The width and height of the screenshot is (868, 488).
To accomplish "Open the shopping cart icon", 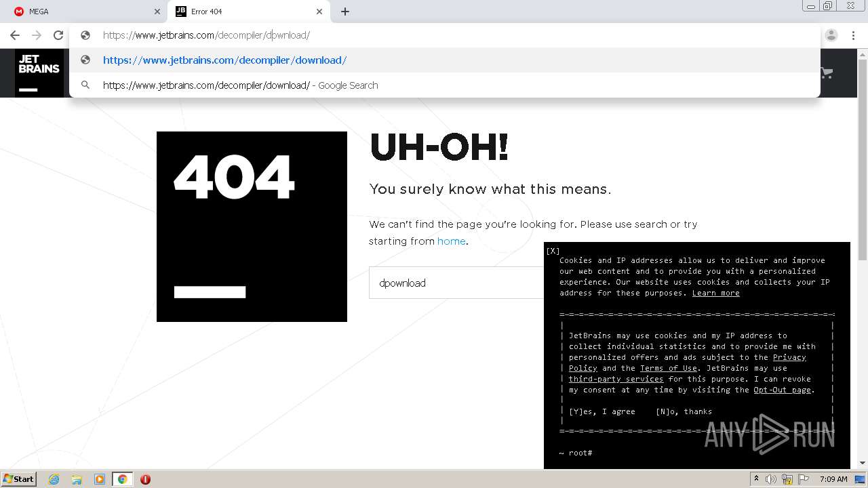I will pos(827,73).
